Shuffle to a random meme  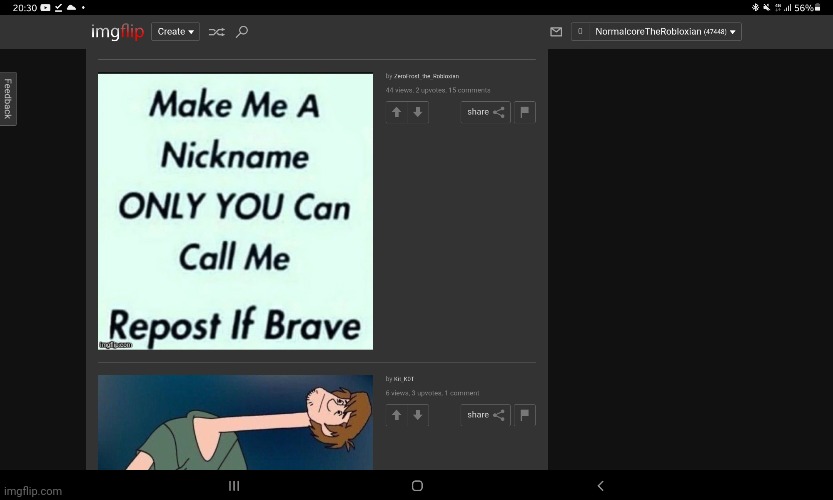click(216, 32)
